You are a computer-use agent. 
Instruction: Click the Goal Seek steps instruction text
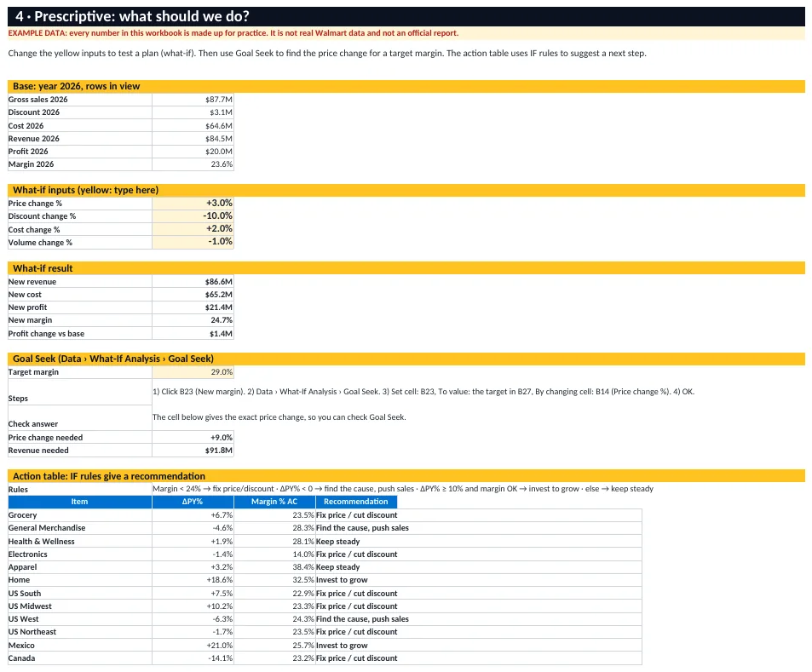coord(423,392)
